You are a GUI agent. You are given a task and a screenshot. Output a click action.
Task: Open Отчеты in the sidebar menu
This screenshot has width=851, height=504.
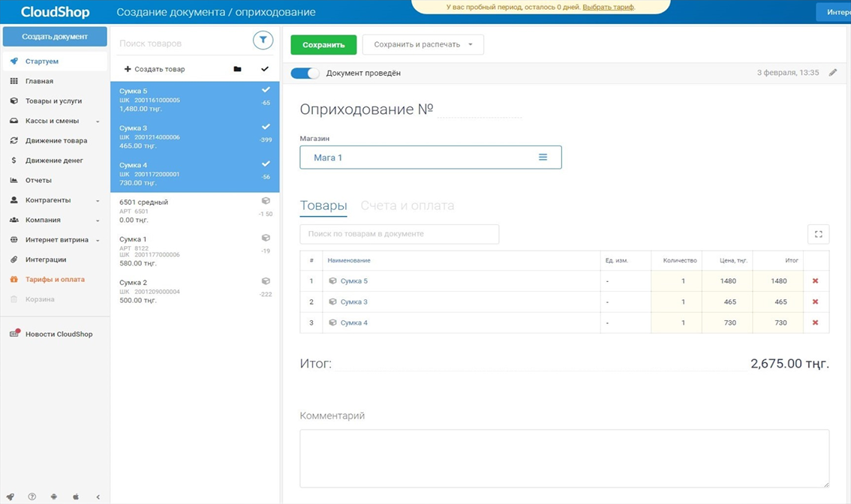tap(38, 180)
